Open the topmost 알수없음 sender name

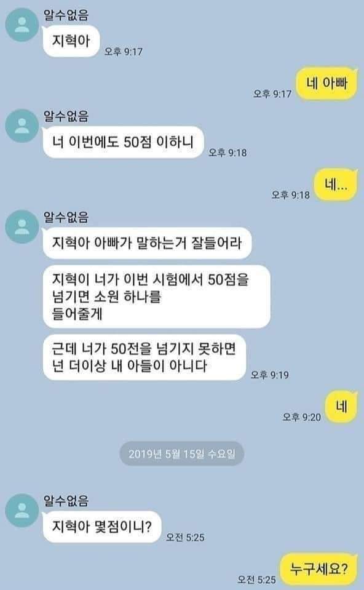coord(66,15)
